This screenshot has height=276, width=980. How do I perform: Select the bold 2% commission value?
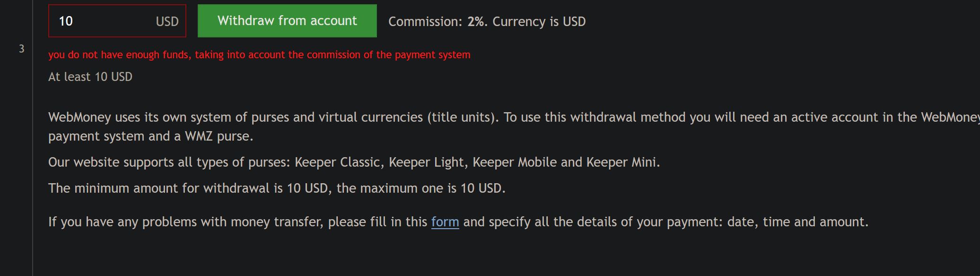tap(476, 22)
